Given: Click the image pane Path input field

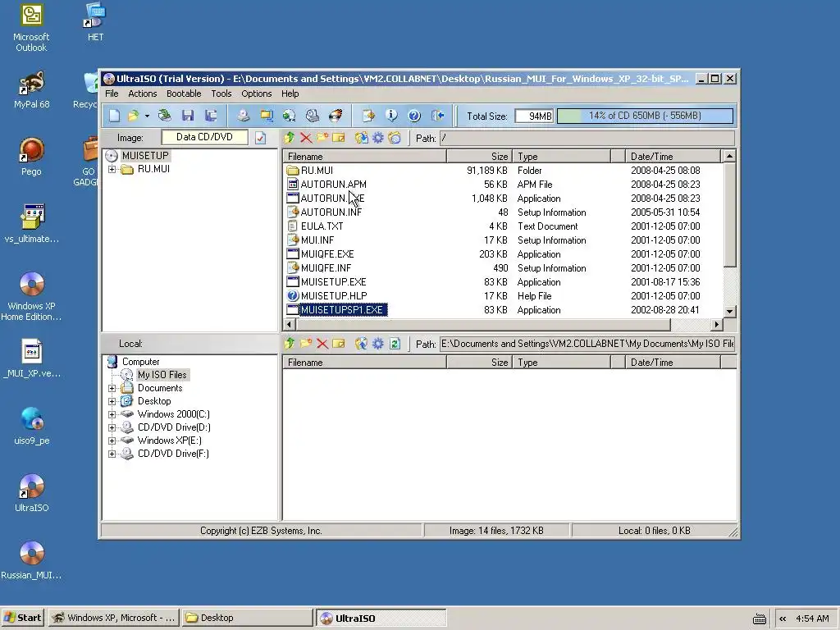Looking at the screenshot, I should [x=587, y=138].
